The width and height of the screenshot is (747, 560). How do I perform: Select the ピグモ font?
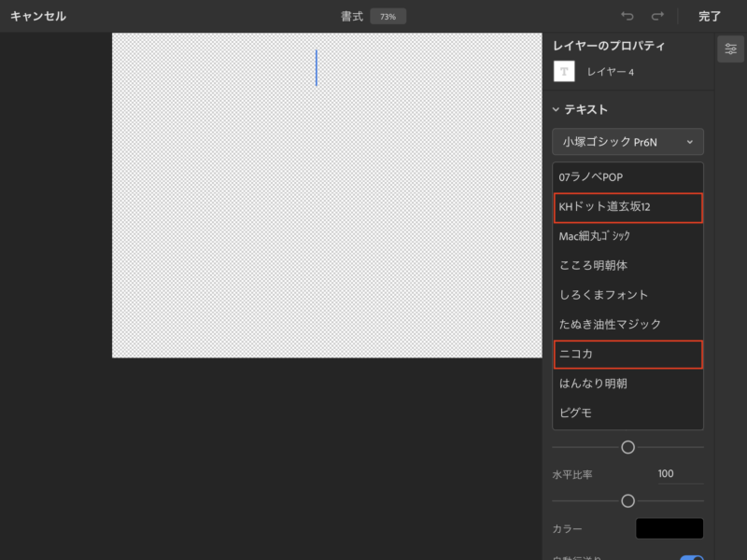[627, 413]
